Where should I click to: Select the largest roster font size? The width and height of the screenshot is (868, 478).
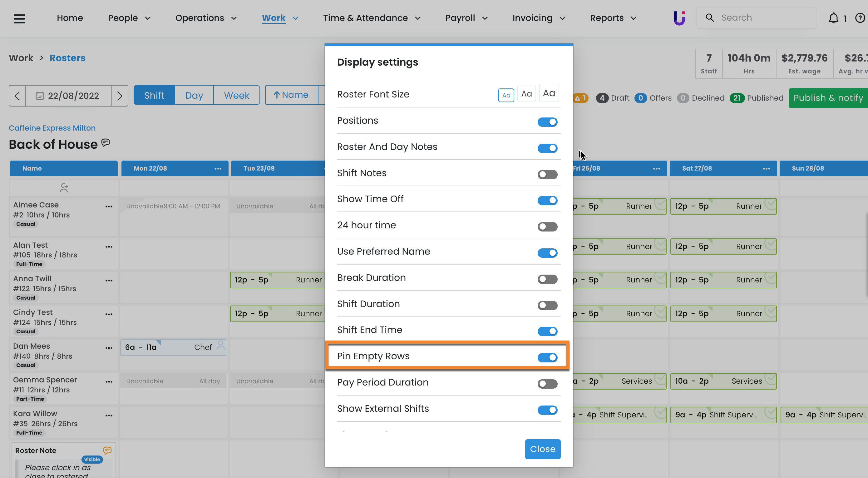point(549,93)
